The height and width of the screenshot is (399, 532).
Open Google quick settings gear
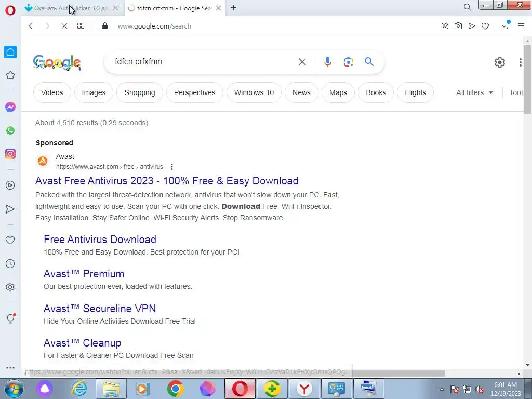(499, 62)
